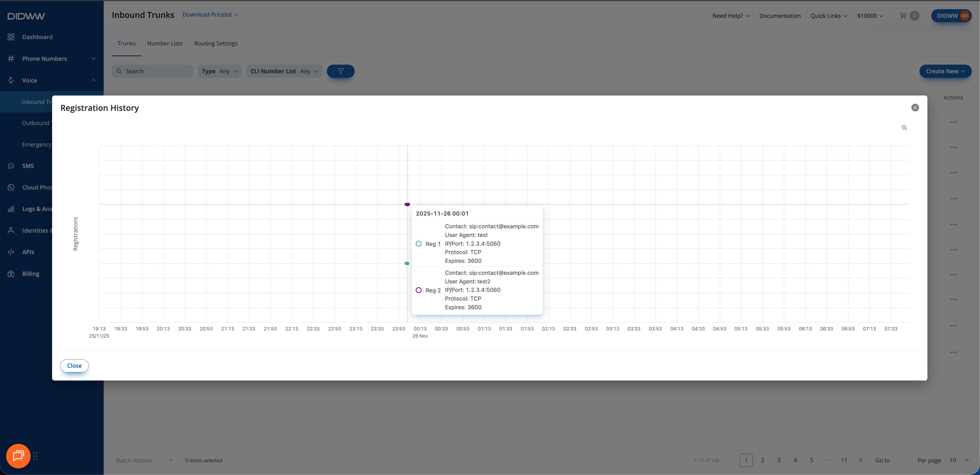Click the purple data point on the chart
Screen dimensions: 980x475
pos(407,204)
